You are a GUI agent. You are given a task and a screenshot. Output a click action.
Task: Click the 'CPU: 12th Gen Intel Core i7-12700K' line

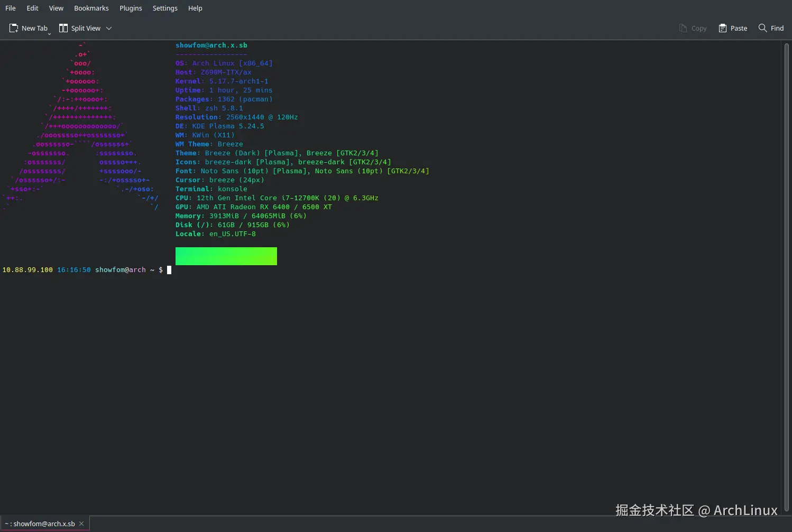pyautogui.click(x=277, y=198)
